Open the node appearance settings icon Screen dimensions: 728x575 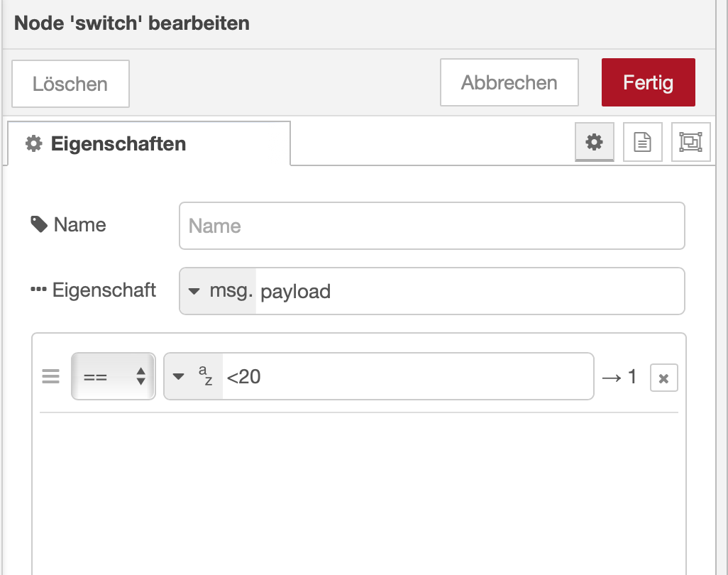690,142
